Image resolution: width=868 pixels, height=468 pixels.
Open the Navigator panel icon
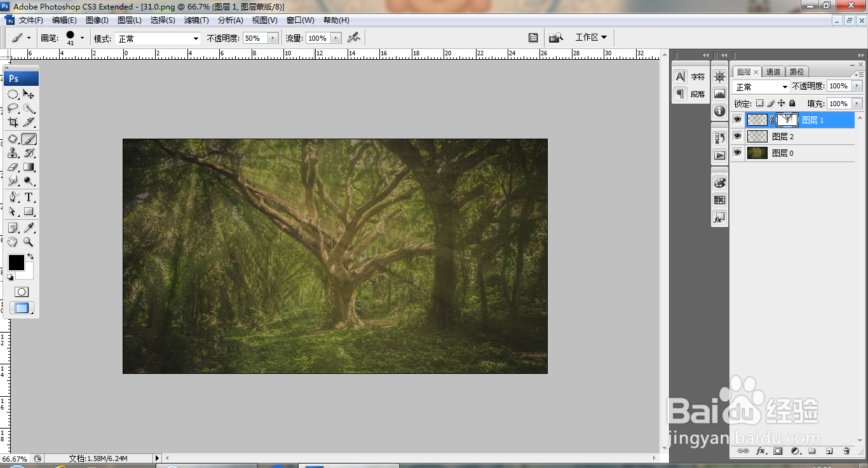tap(719, 77)
